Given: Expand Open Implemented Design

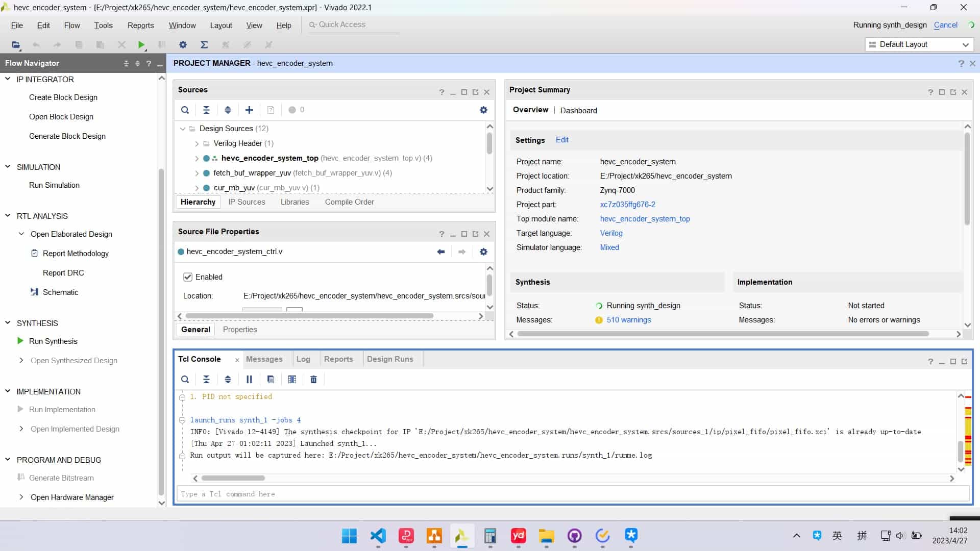Looking at the screenshot, I should (x=21, y=429).
